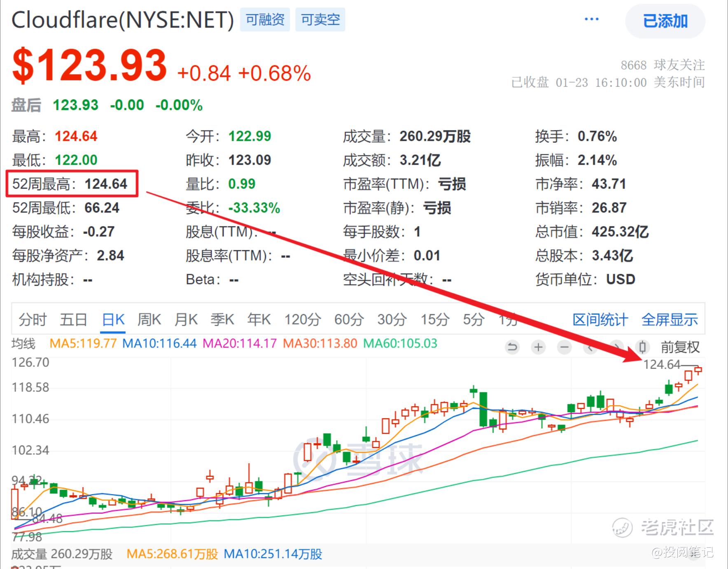Click the volume MA10:251.14万股 label
728x569 pixels.
click(x=273, y=554)
